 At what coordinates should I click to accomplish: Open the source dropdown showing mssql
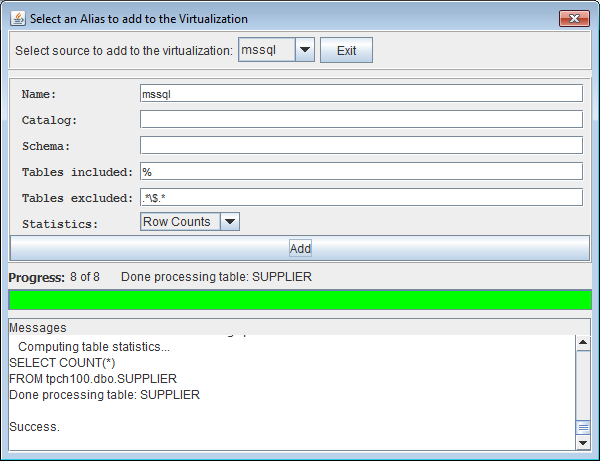pyautogui.click(x=304, y=50)
